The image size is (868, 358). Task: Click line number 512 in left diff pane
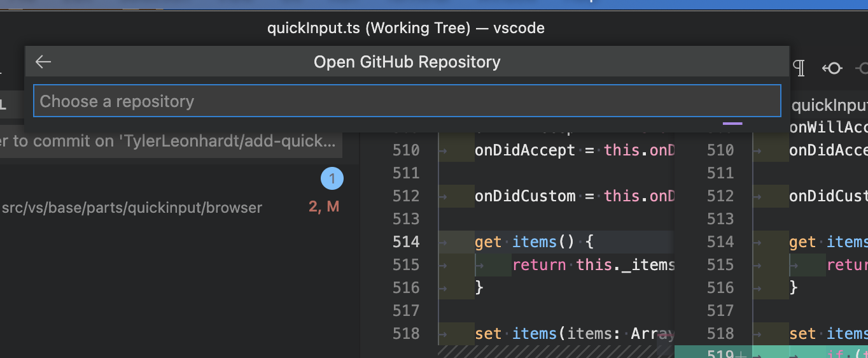pyautogui.click(x=406, y=196)
